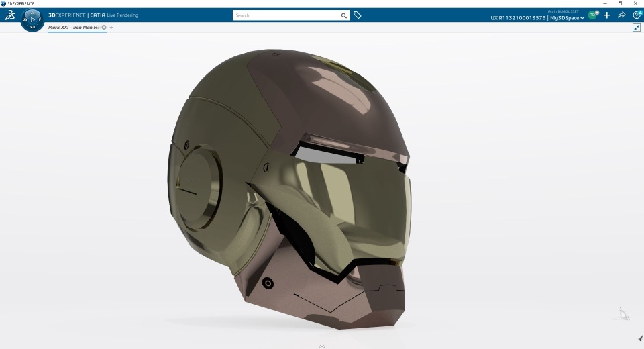
Task: Click the V.R South quadrant of compass
Action: (32, 27)
